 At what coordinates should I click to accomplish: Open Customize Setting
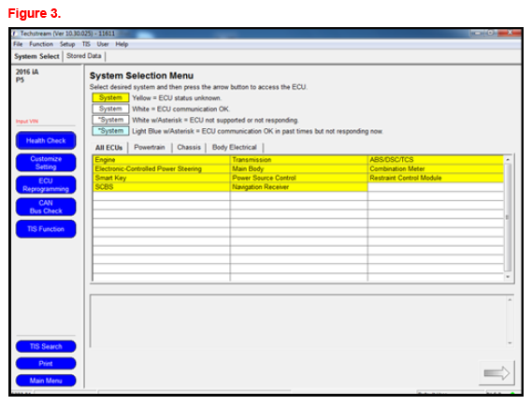[46, 163]
